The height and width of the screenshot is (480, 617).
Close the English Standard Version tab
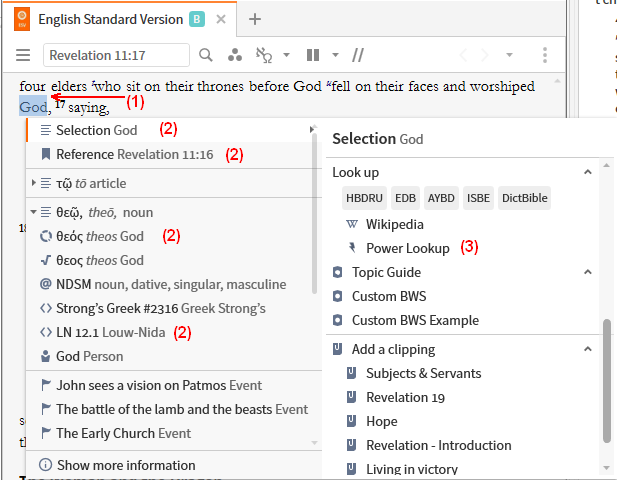pyautogui.click(x=221, y=19)
